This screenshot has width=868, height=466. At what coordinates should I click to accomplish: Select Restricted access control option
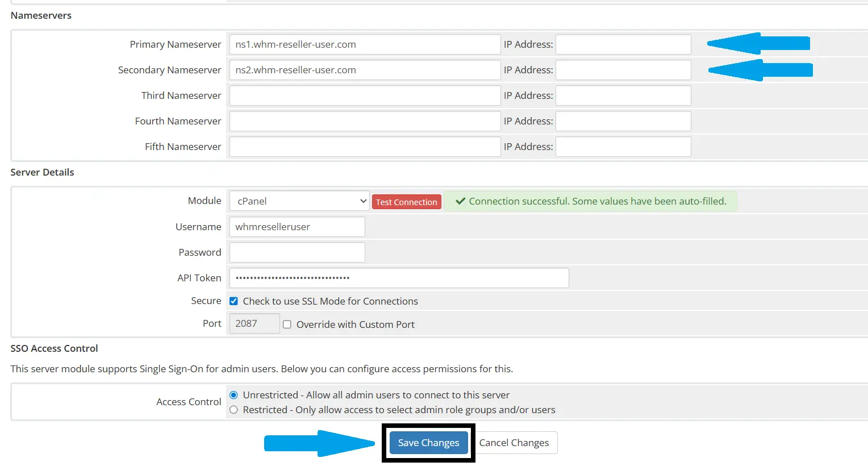233,410
